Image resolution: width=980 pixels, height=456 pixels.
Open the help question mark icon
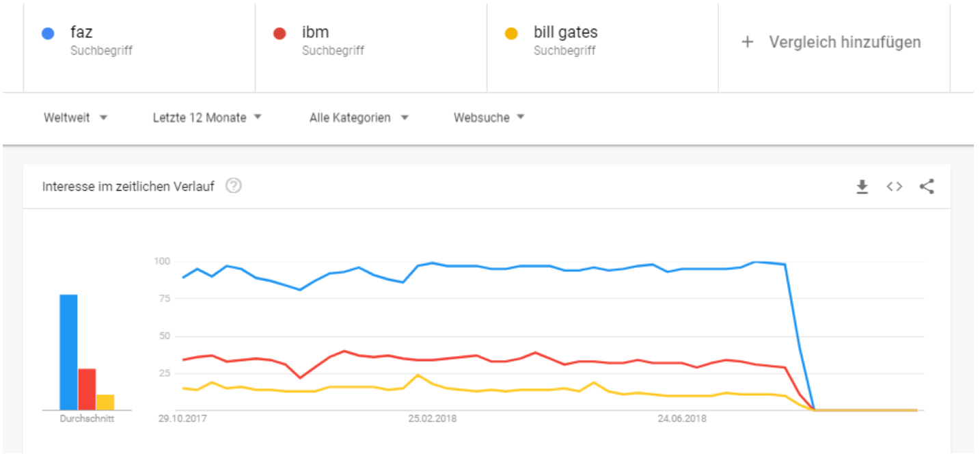[234, 186]
